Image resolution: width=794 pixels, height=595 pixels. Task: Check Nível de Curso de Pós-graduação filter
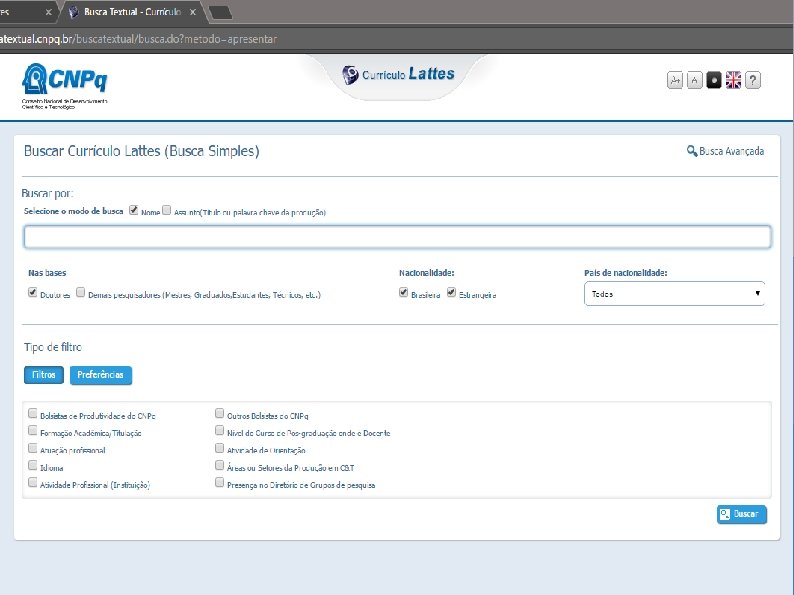pyautogui.click(x=219, y=430)
